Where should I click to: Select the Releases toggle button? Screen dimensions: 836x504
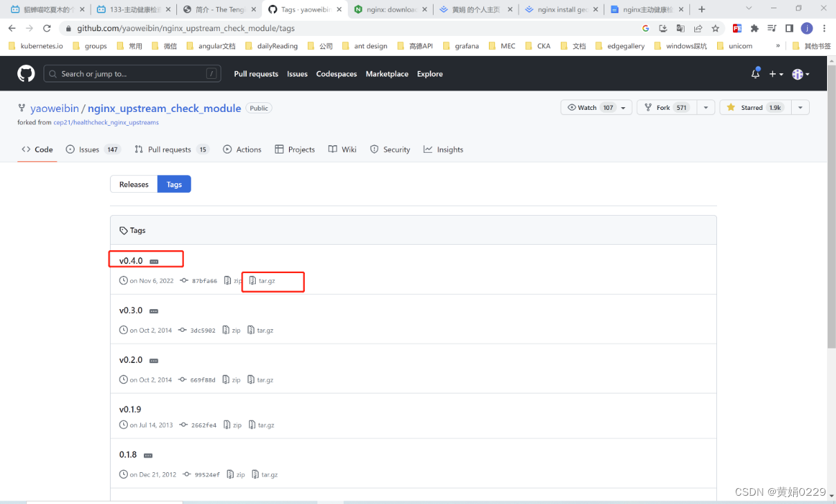(x=134, y=184)
